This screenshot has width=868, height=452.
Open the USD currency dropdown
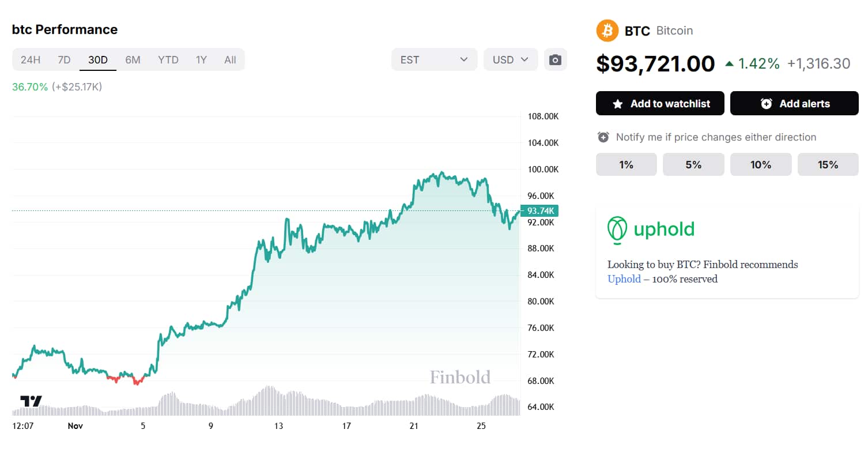click(511, 60)
